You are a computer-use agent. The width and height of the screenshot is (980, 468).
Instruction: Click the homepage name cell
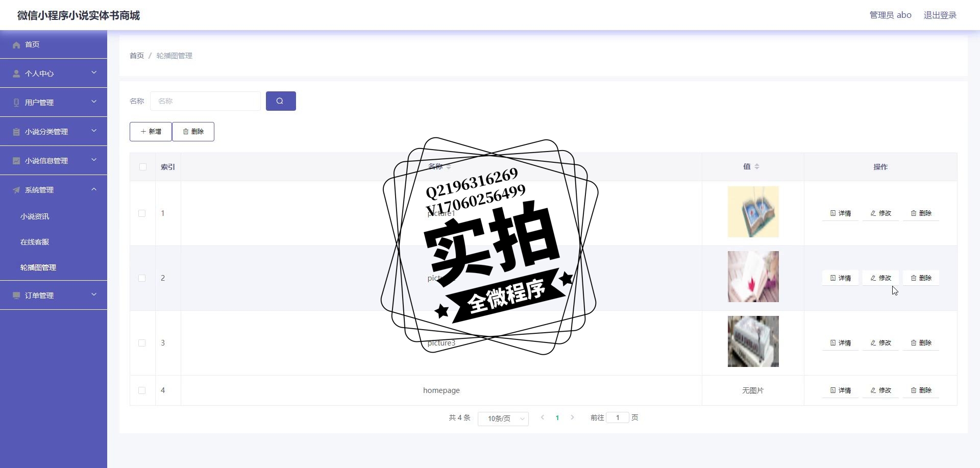point(442,390)
